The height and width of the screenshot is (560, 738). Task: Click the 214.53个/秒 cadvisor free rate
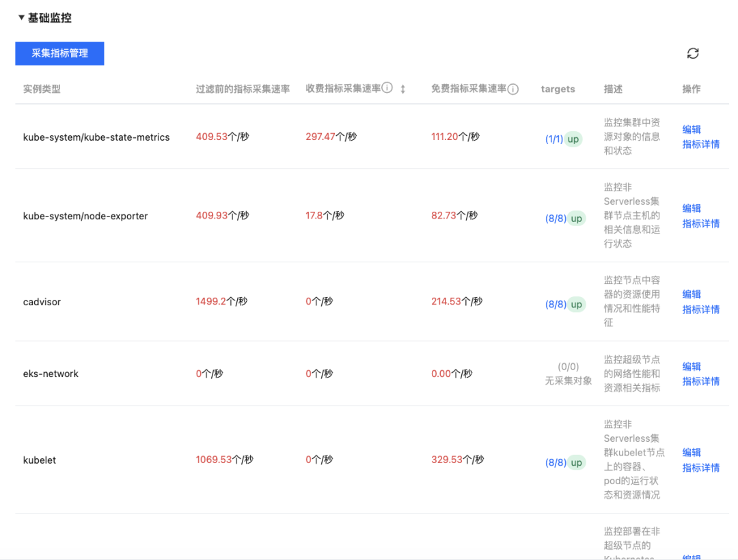[456, 301]
